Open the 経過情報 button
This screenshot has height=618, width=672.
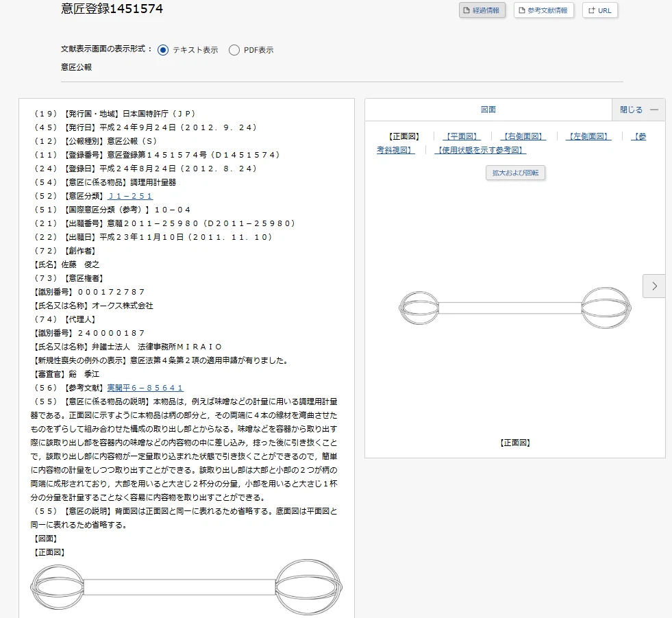[482, 10]
